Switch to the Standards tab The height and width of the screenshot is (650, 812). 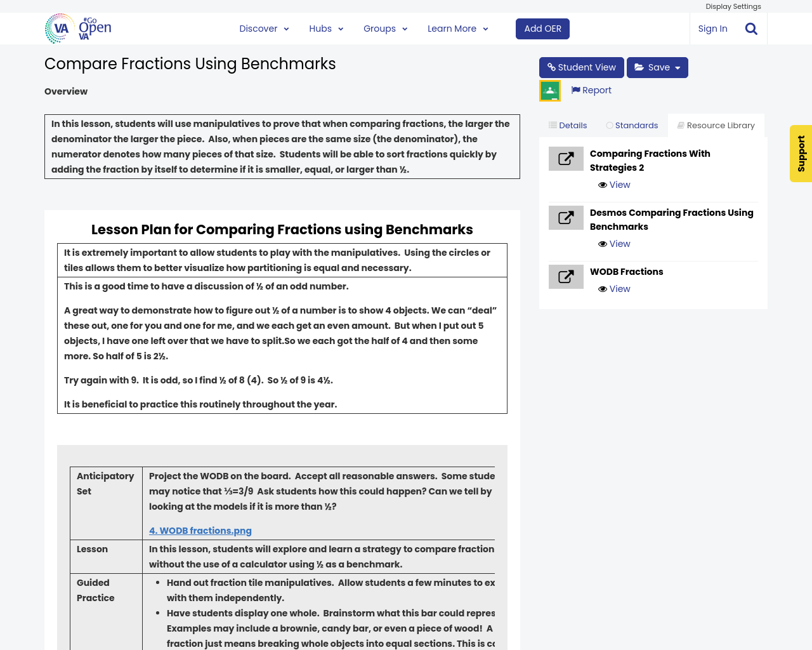point(632,126)
